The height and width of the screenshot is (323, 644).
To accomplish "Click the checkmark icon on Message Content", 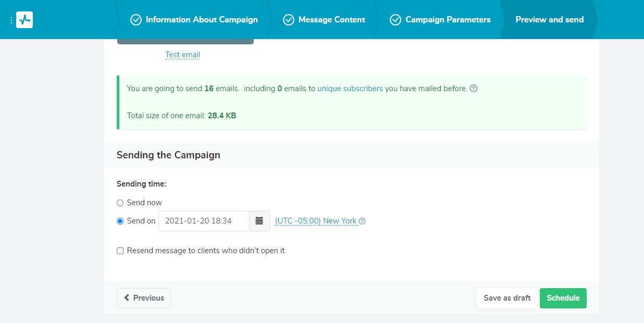I will 289,19.
